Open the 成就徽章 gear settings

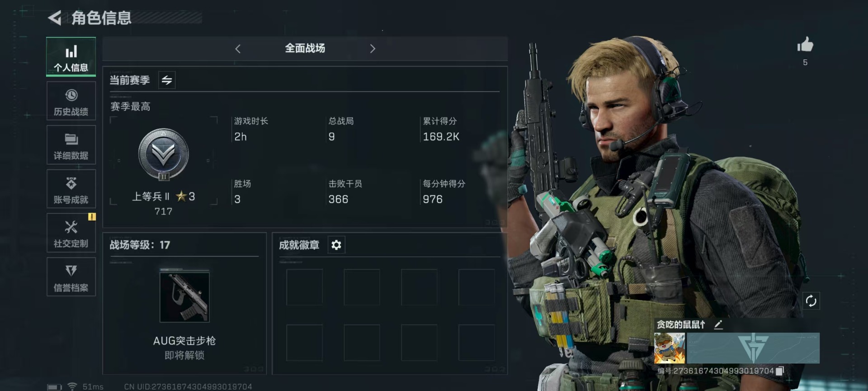[x=336, y=245]
